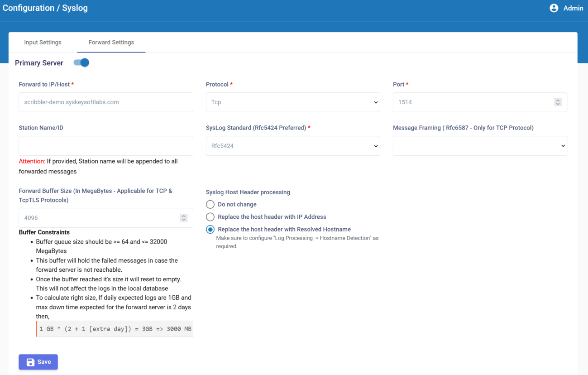588x375 pixels.
Task: Click the Save button
Action: click(x=38, y=362)
